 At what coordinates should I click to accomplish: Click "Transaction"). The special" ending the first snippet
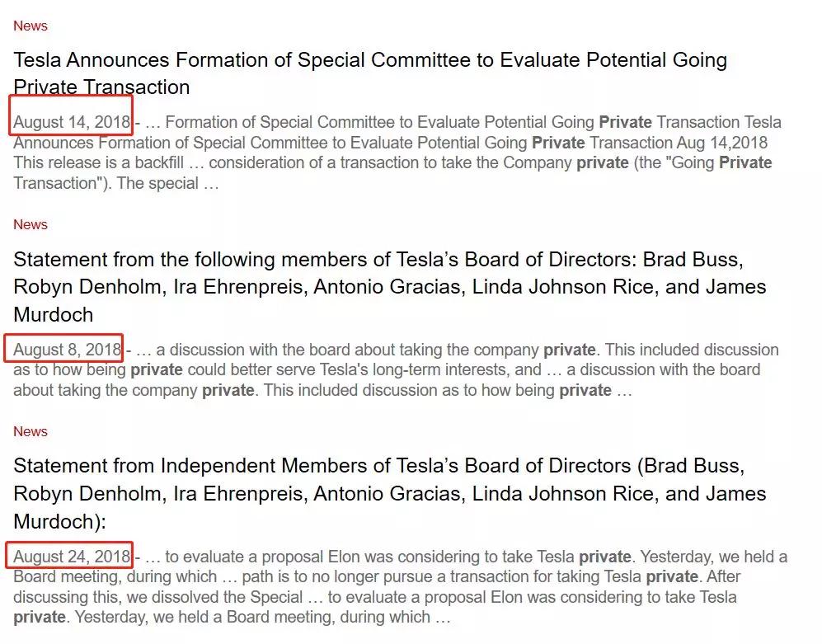click(115, 183)
